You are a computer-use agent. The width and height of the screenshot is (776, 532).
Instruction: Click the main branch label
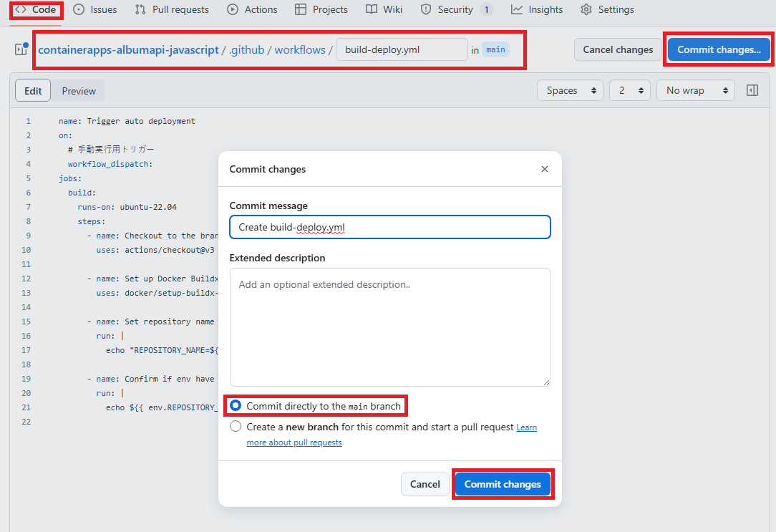[495, 49]
